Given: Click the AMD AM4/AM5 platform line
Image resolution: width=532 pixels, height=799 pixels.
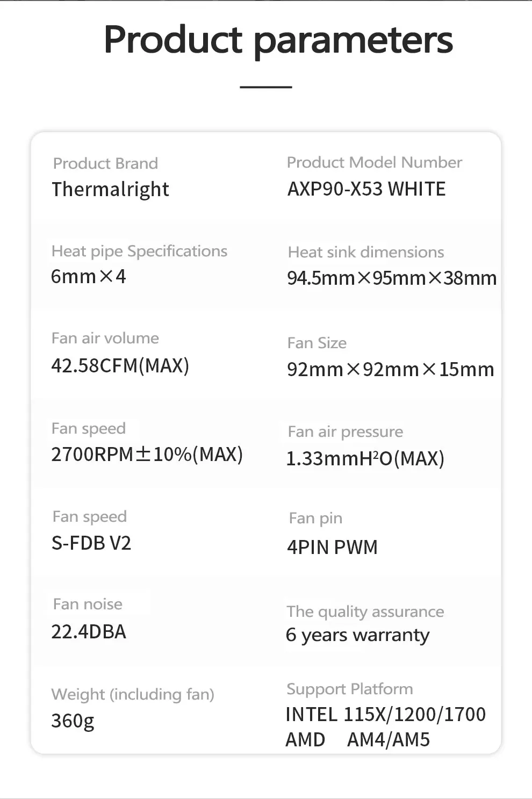Looking at the screenshot, I should 358,739.
